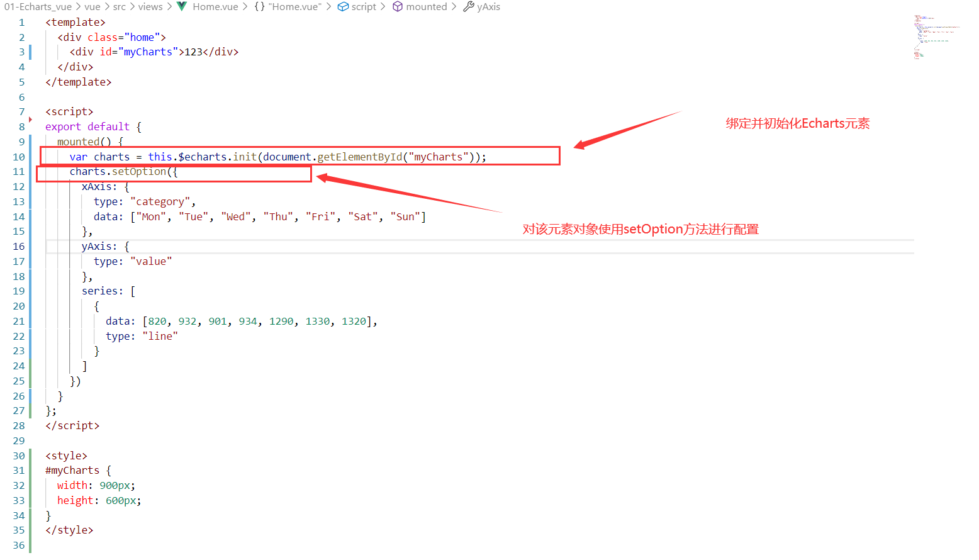Click the "Wed" string in data array
979x560 pixels.
click(236, 217)
